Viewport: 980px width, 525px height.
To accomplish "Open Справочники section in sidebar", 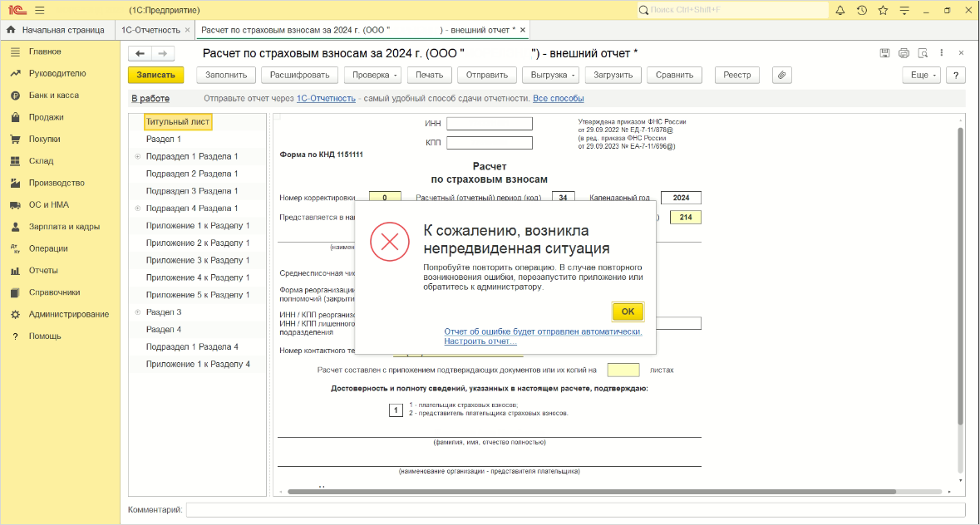I will (x=60, y=292).
